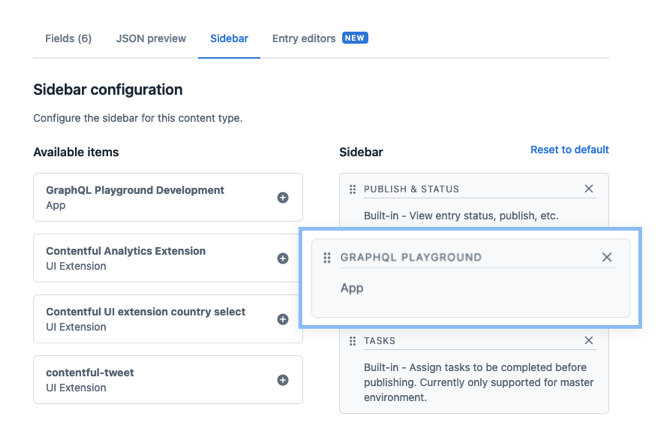The image size is (669, 448).
Task: Open the Entry editors tab
Action: (304, 38)
